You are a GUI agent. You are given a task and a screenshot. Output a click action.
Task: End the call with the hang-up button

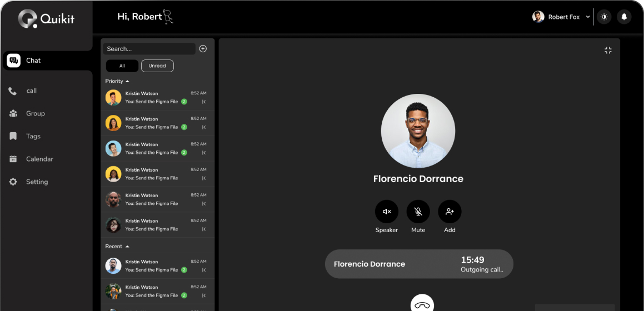pos(422,303)
